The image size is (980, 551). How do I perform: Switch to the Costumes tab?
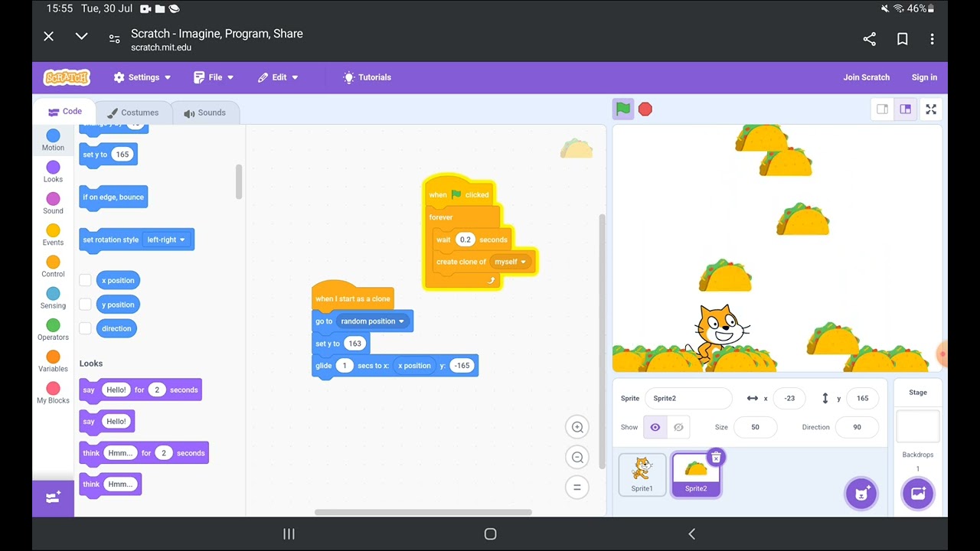point(133,112)
